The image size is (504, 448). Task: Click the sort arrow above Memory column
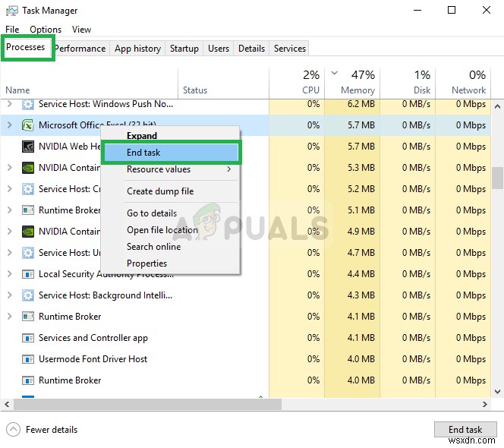(334, 73)
